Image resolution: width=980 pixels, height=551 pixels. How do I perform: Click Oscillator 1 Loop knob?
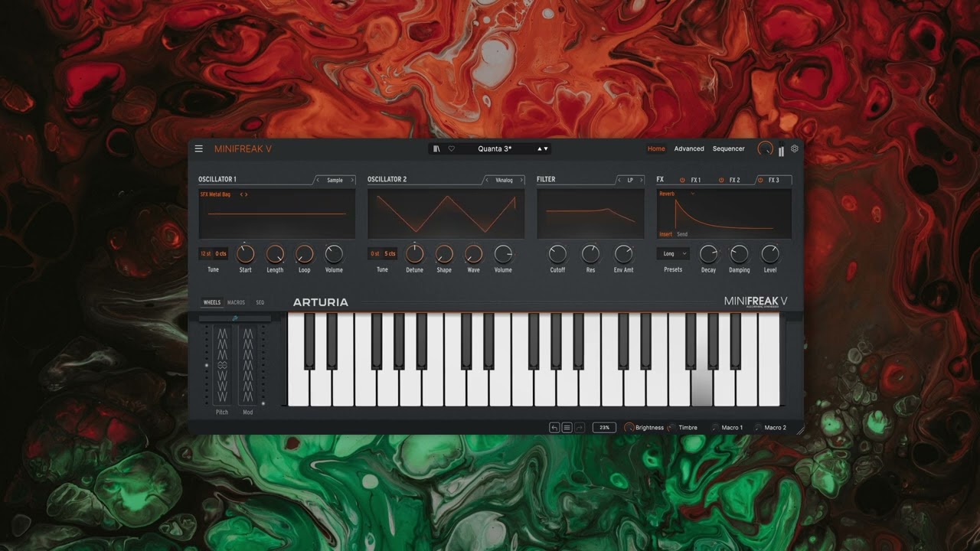(x=305, y=253)
